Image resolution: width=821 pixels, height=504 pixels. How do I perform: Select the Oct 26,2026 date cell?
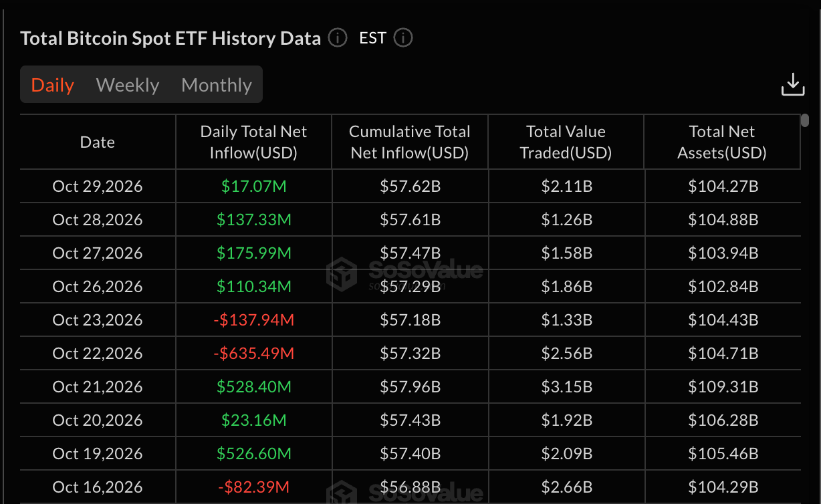point(98,286)
